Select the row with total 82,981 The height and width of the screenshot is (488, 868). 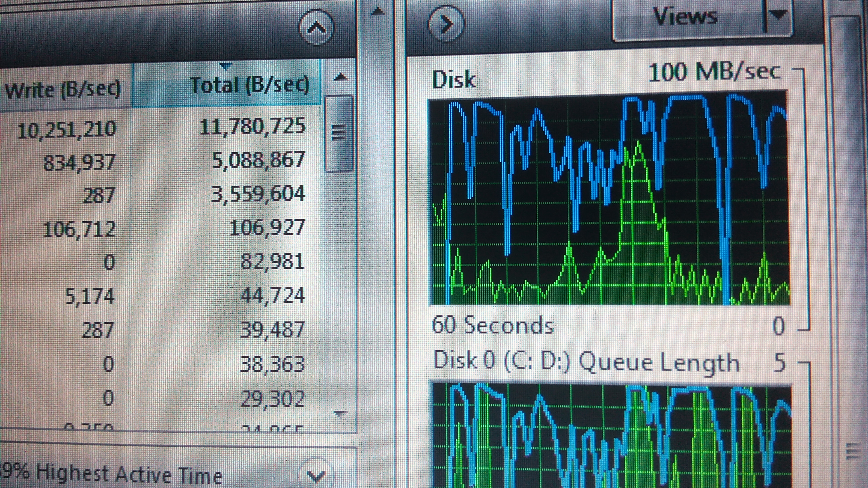click(161, 262)
